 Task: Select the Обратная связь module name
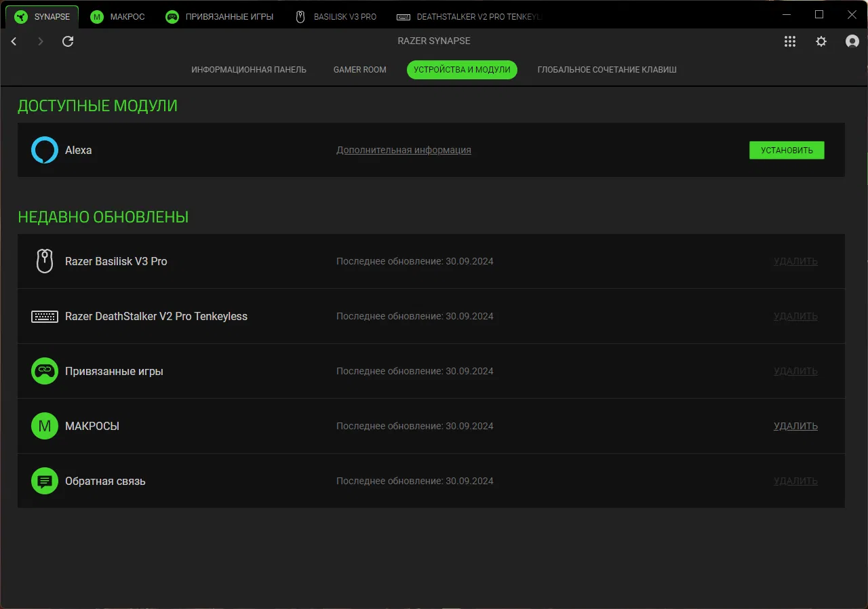point(105,481)
